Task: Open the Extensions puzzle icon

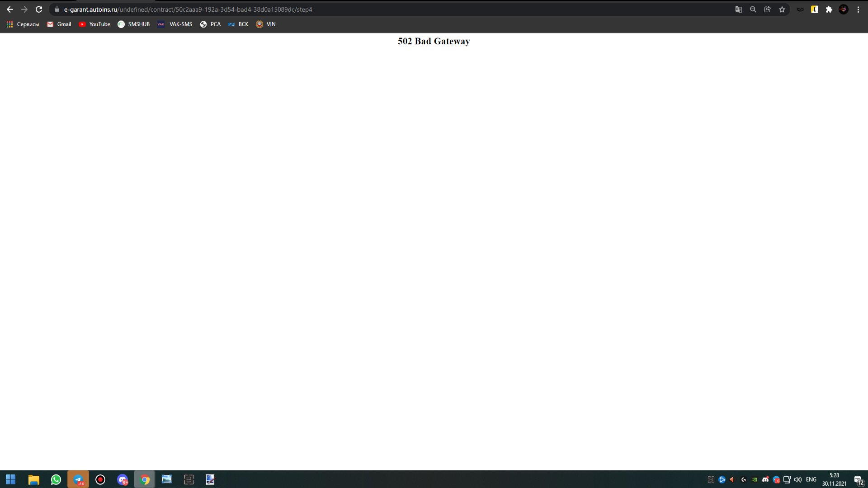Action: tap(829, 9)
